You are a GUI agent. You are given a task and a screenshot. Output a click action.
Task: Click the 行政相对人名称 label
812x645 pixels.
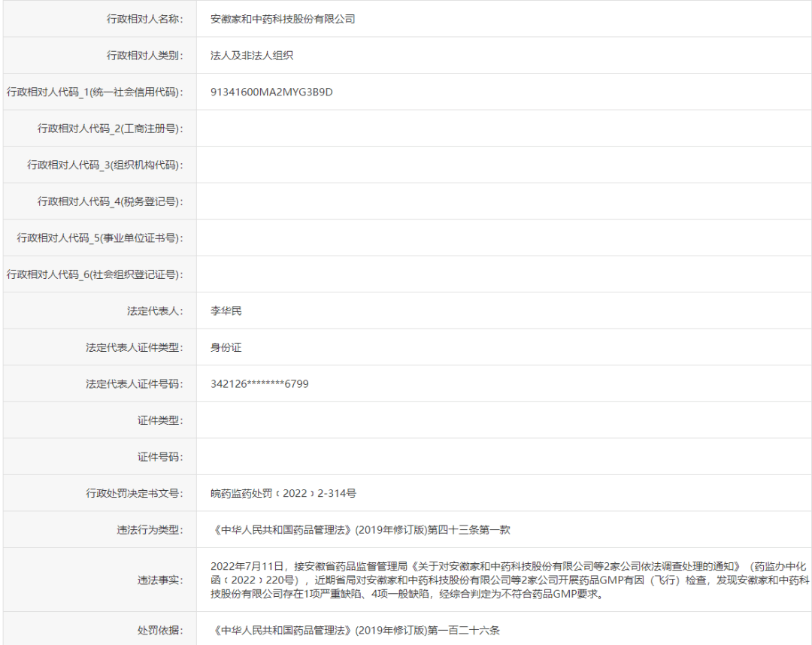click(x=144, y=19)
